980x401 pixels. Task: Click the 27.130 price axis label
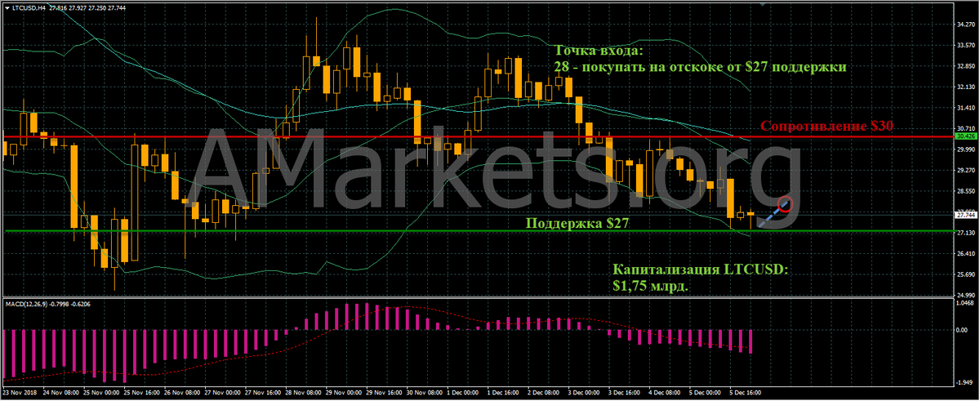point(964,233)
